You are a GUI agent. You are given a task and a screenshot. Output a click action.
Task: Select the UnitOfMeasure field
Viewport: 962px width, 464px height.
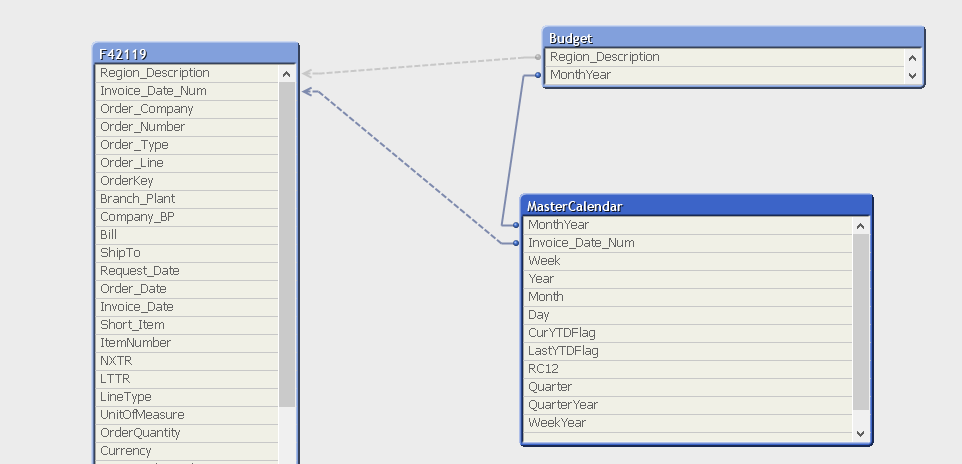coord(187,415)
